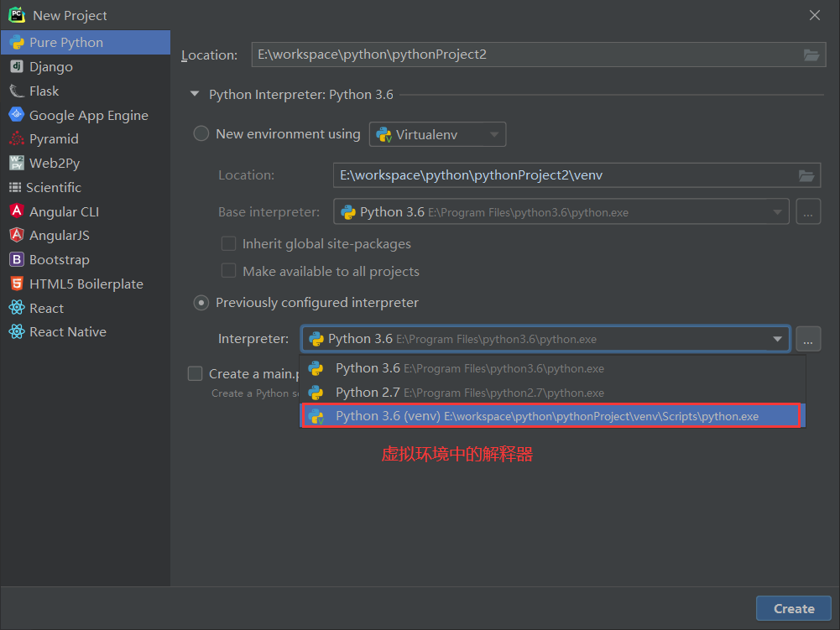Screen dimensions: 840x630
Task: Click the Django icon in sidebar
Action: (17, 66)
